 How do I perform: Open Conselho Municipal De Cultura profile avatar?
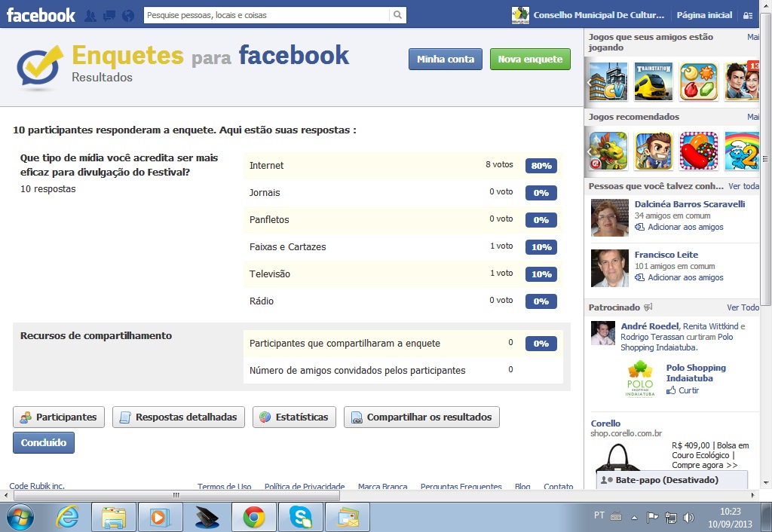click(x=520, y=15)
